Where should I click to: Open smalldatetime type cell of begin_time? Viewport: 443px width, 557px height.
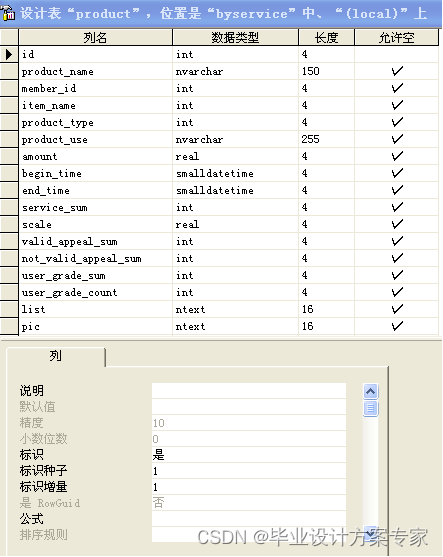coord(236,174)
